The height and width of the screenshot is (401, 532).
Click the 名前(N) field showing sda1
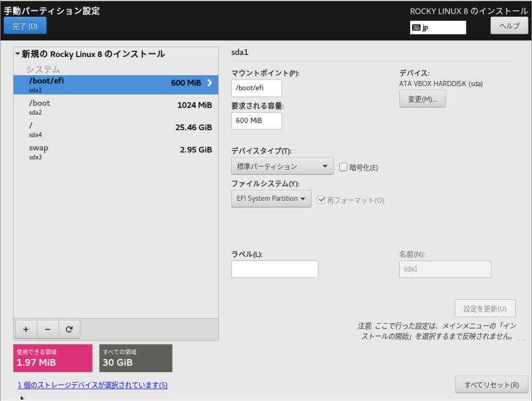445,269
